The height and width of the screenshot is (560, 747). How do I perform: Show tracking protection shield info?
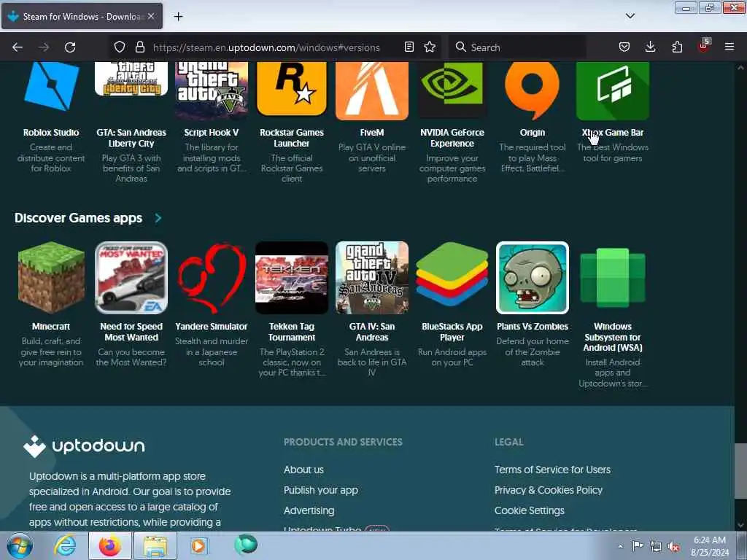click(120, 47)
